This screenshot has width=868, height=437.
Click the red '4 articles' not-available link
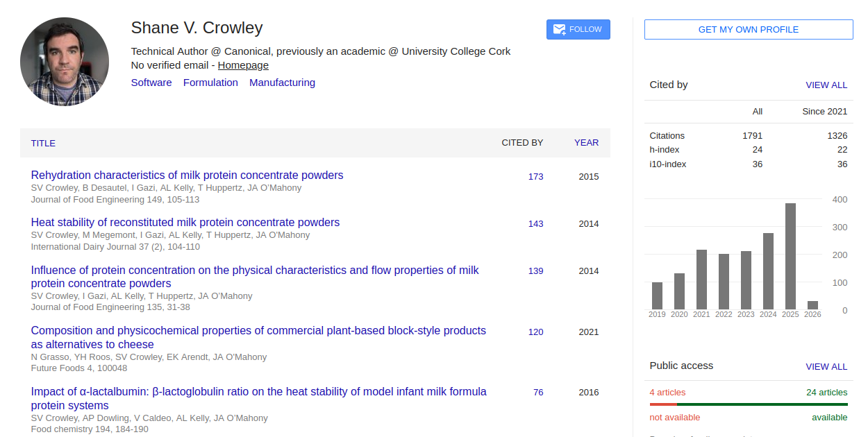(667, 392)
